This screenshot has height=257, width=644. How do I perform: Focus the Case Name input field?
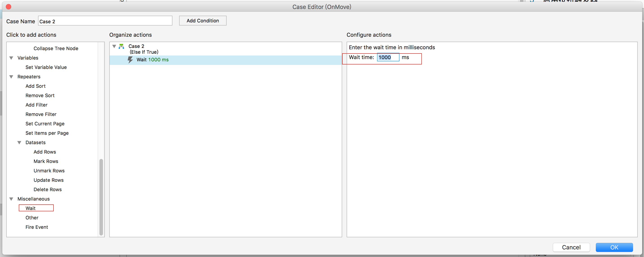105,21
